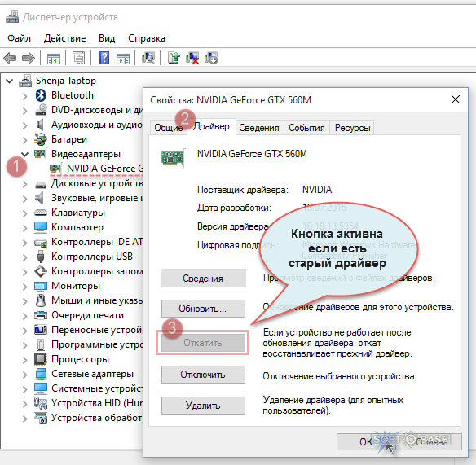
Task: Select the Сетевые адаптеры icon
Action: point(41,374)
